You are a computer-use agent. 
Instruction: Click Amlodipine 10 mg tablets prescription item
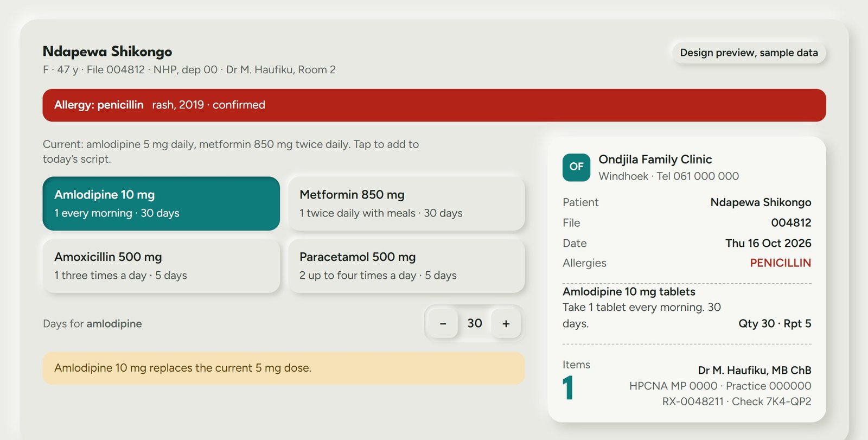pos(629,292)
